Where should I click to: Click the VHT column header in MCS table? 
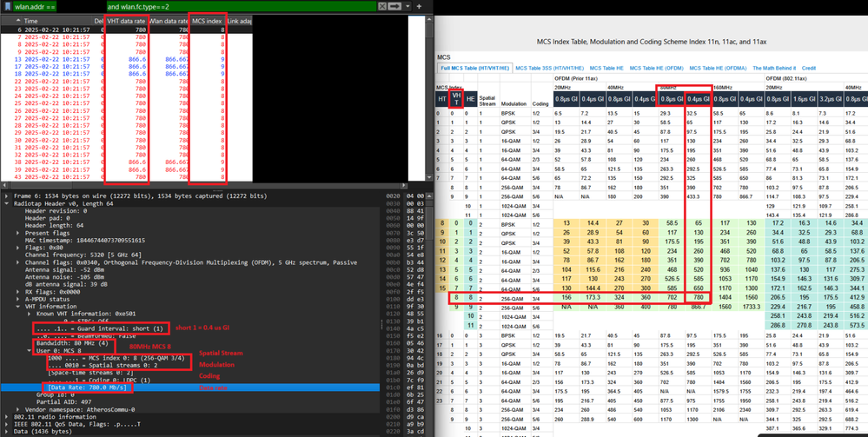(456, 99)
